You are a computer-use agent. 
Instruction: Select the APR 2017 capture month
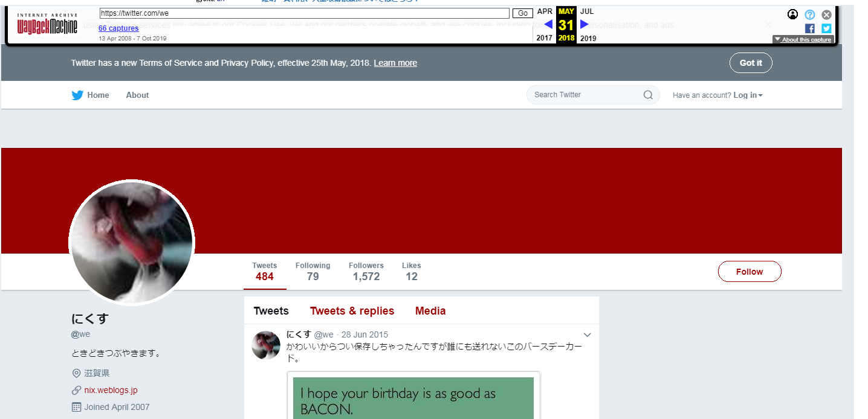[x=545, y=24]
